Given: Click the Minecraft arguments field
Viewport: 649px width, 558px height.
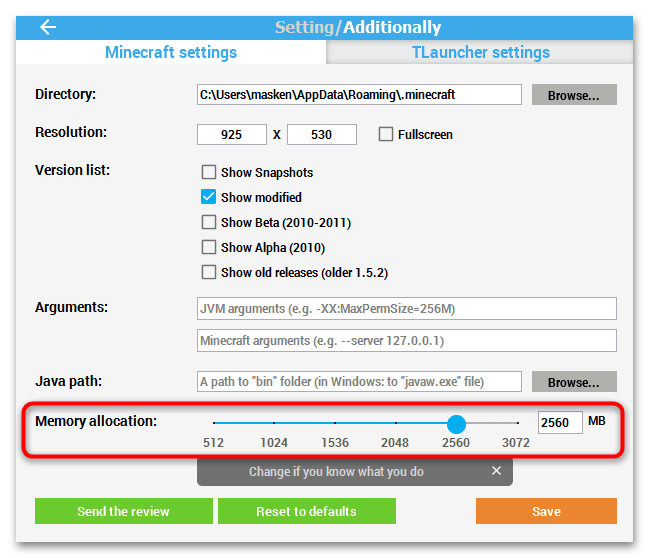Looking at the screenshot, I should coord(406,340).
